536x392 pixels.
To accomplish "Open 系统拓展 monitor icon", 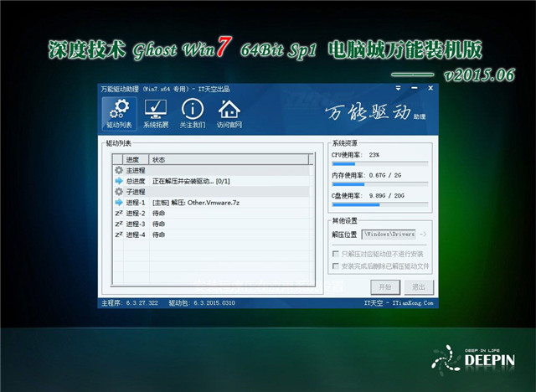I will tap(156, 114).
